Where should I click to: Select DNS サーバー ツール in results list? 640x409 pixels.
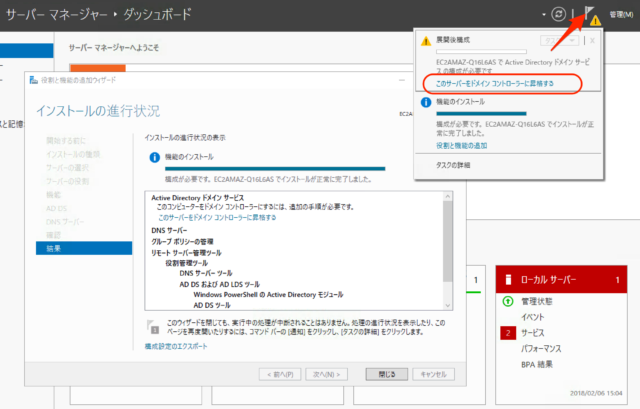click(206, 273)
